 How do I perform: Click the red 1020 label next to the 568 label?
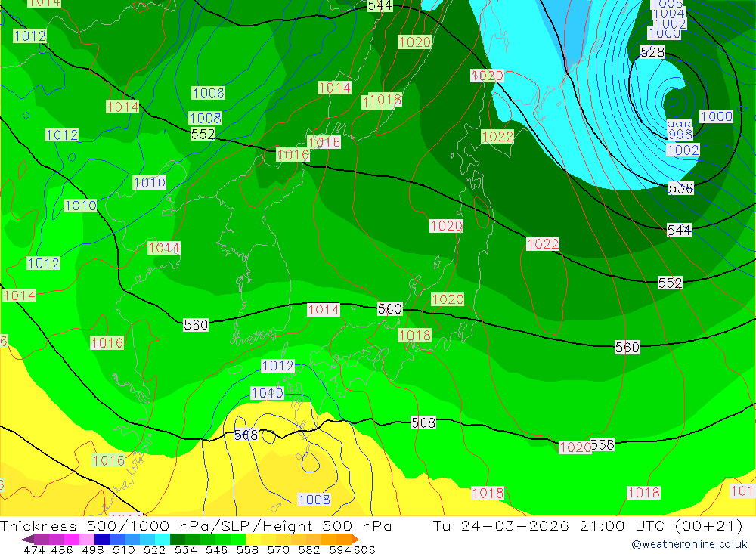point(575,447)
